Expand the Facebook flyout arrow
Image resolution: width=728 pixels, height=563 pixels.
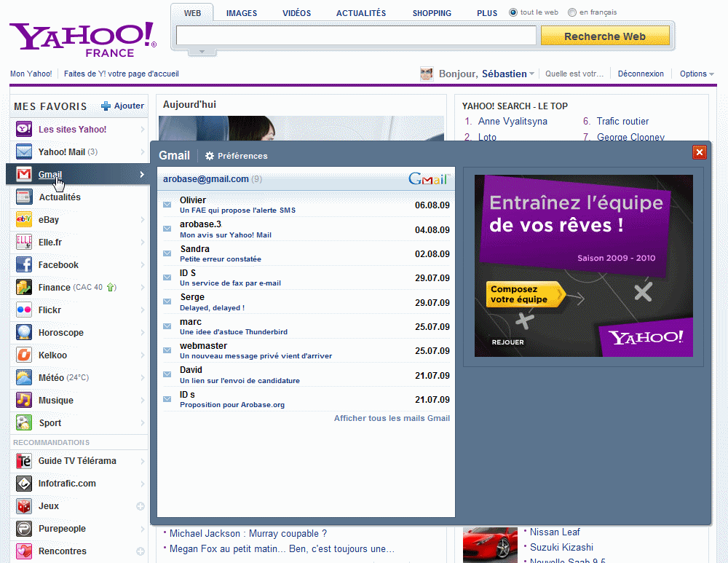[x=143, y=265]
